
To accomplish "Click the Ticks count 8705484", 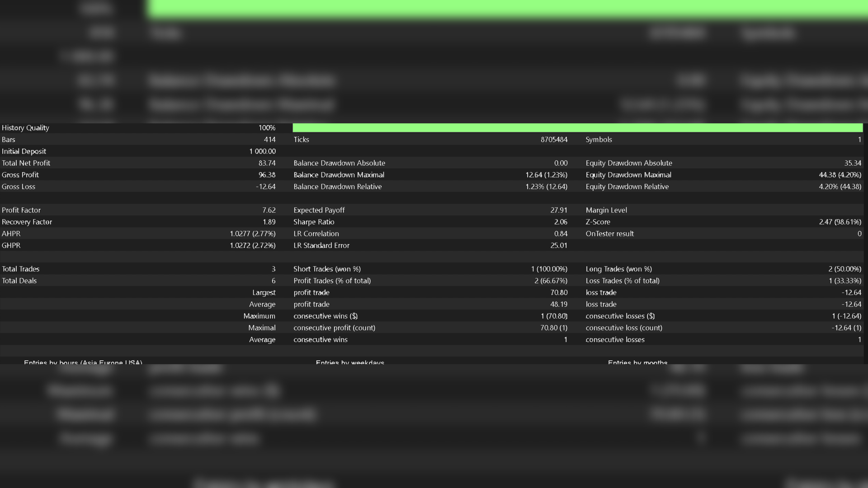I will [554, 140].
